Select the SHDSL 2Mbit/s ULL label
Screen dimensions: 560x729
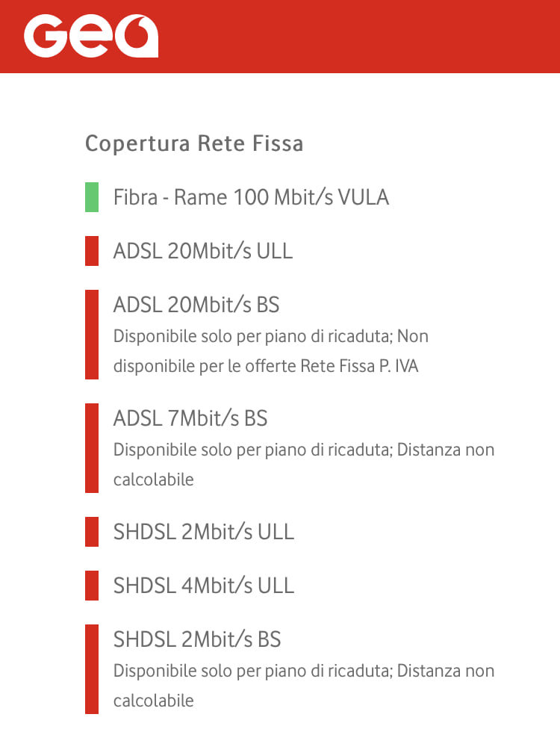(204, 532)
